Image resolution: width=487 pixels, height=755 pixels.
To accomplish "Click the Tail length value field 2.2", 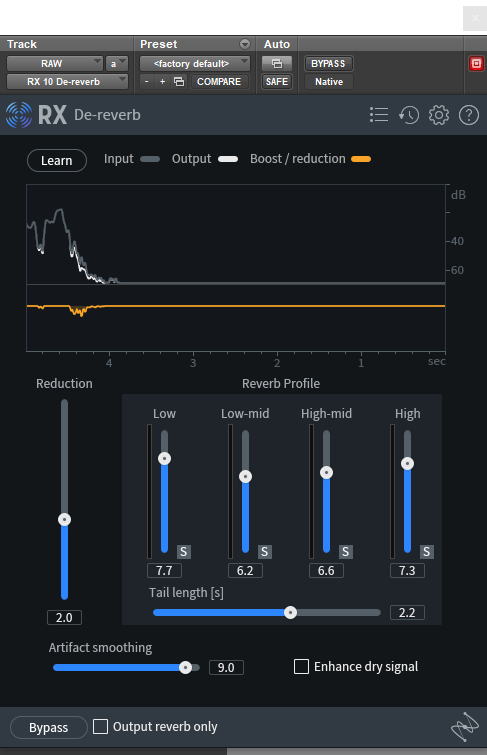I will coord(408,612).
